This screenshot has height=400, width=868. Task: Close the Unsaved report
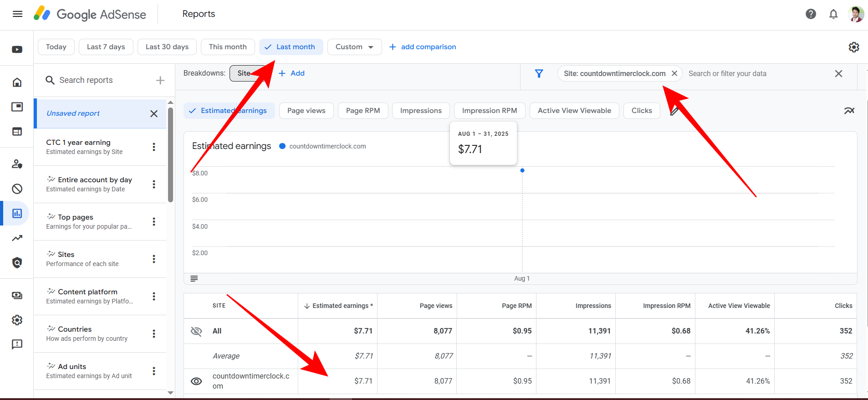[154, 113]
